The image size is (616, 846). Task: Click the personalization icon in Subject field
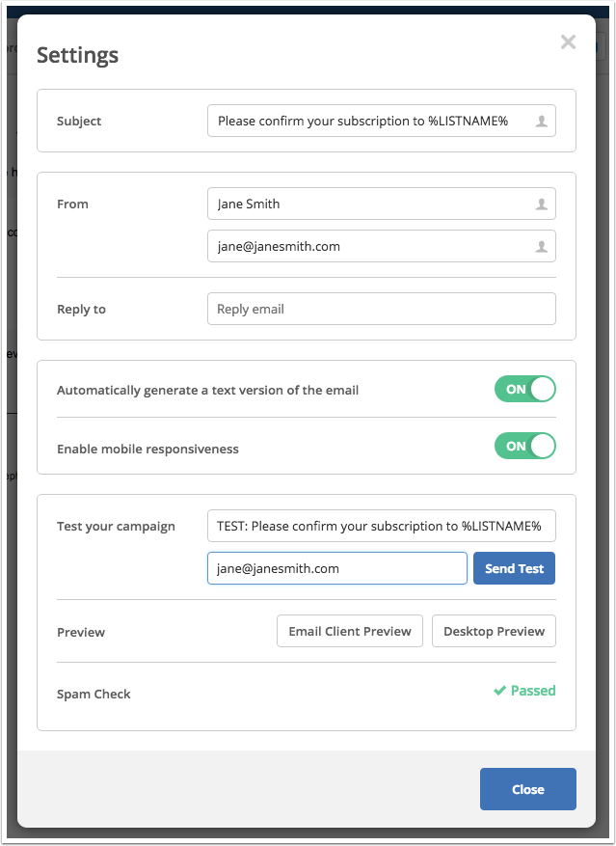(541, 122)
